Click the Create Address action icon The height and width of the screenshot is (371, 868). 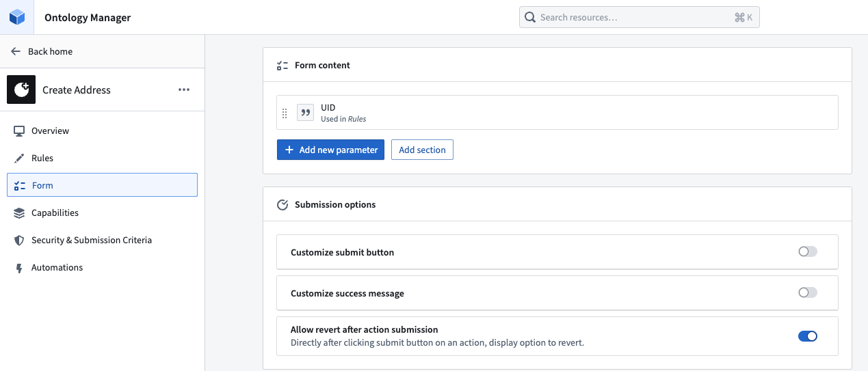pos(21,90)
